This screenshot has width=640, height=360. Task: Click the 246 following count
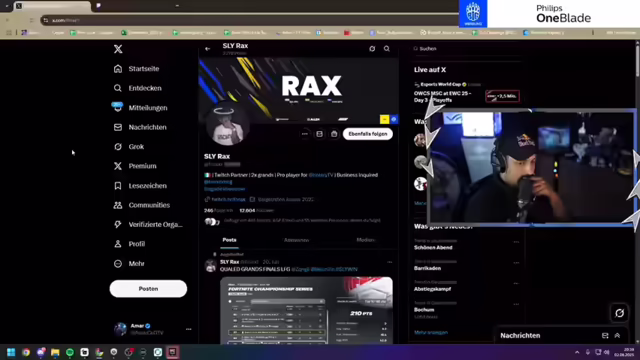218,210
